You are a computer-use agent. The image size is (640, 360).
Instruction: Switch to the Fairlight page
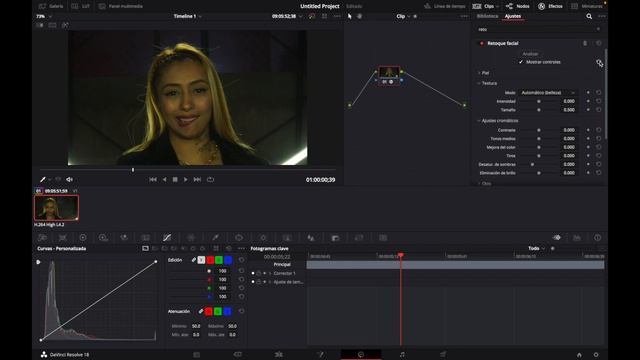[x=402, y=354]
